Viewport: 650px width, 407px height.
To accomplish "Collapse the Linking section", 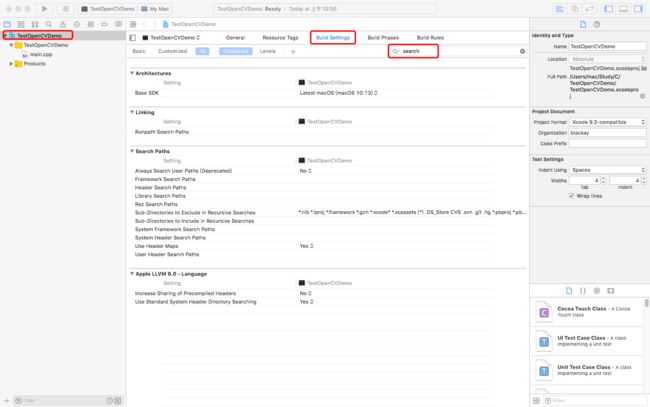I will click(132, 112).
